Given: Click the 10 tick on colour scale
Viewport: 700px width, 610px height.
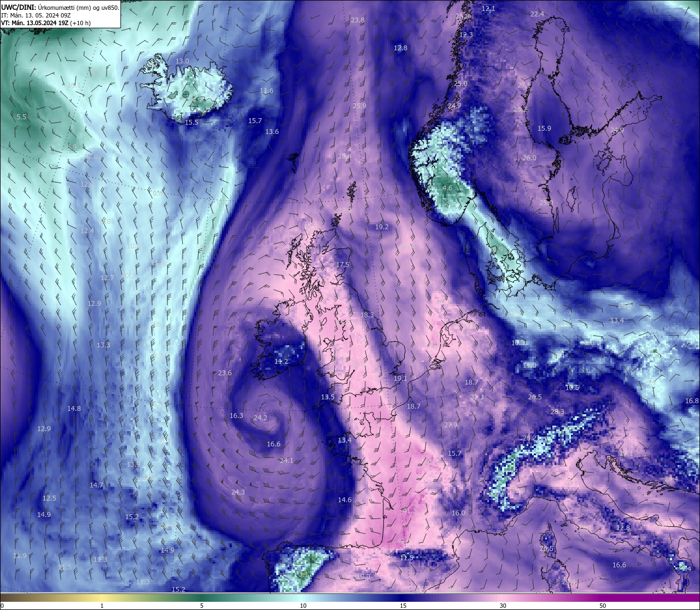Looking at the screenshot, I should pos(302,606).
